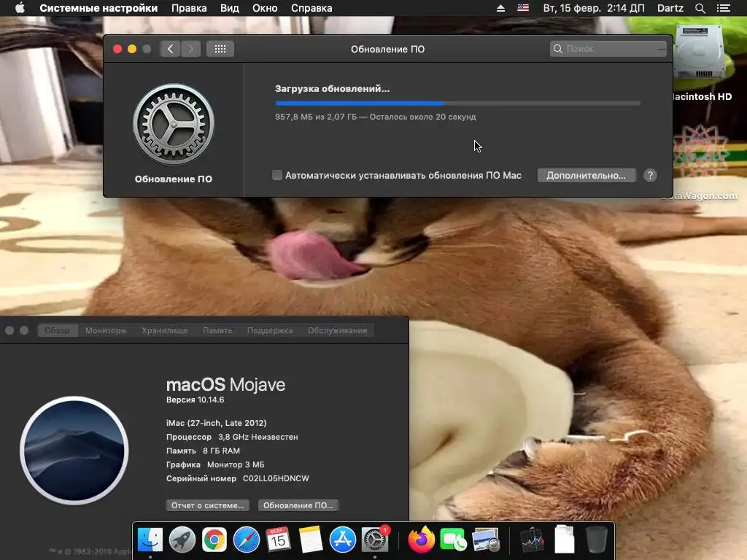Screen dimensions: 747x560
Task: Open the Вид menu
Action: (230, 8)
